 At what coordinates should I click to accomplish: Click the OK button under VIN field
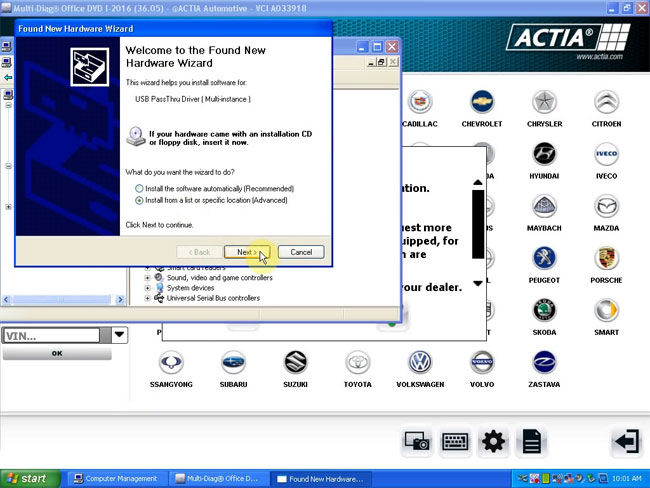click(x=57, y=353)
